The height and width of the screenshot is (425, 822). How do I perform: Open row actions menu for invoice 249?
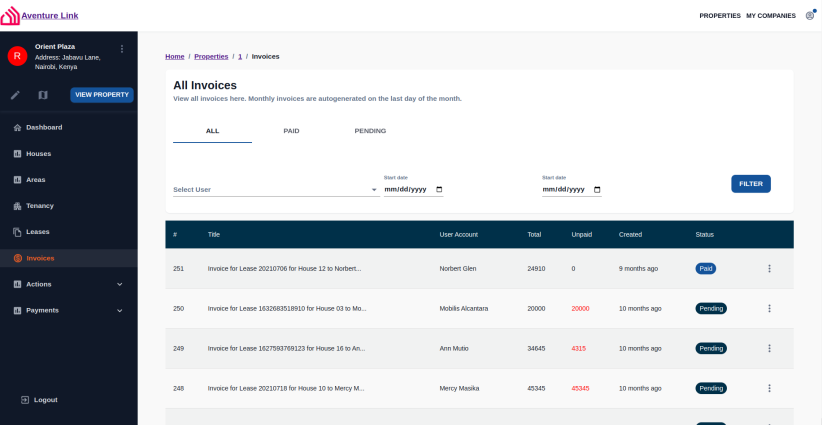coord(769,348)
